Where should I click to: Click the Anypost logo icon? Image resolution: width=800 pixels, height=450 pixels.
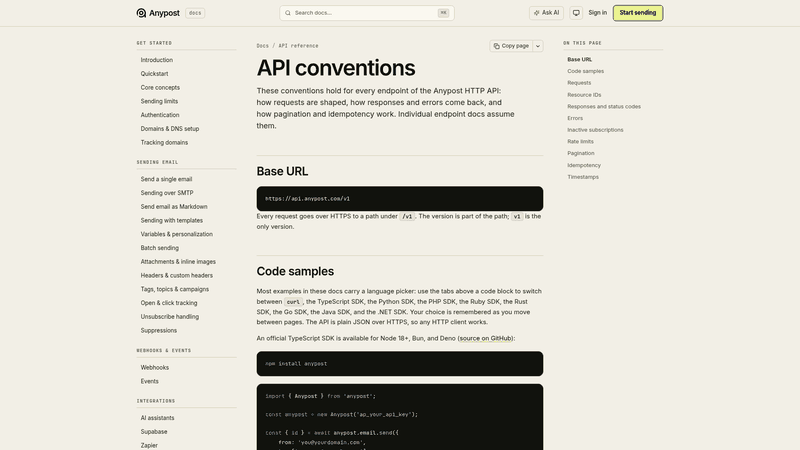click(141, 13)
